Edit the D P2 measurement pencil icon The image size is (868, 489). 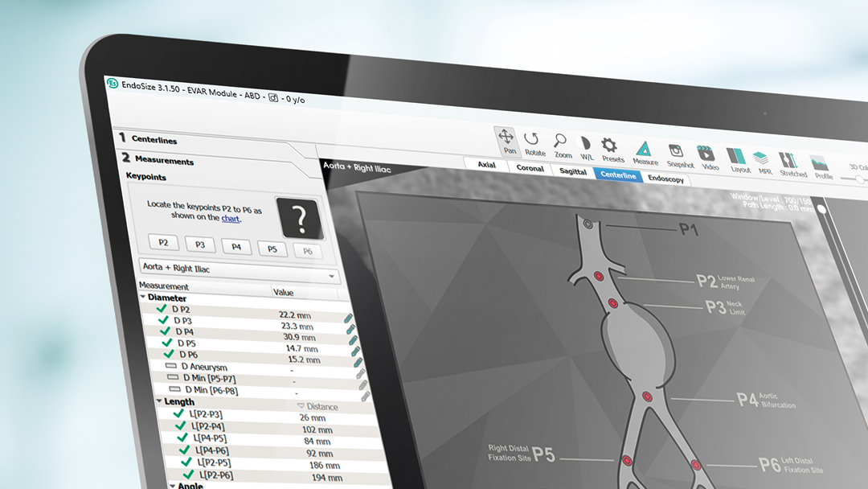pos(348,318)
